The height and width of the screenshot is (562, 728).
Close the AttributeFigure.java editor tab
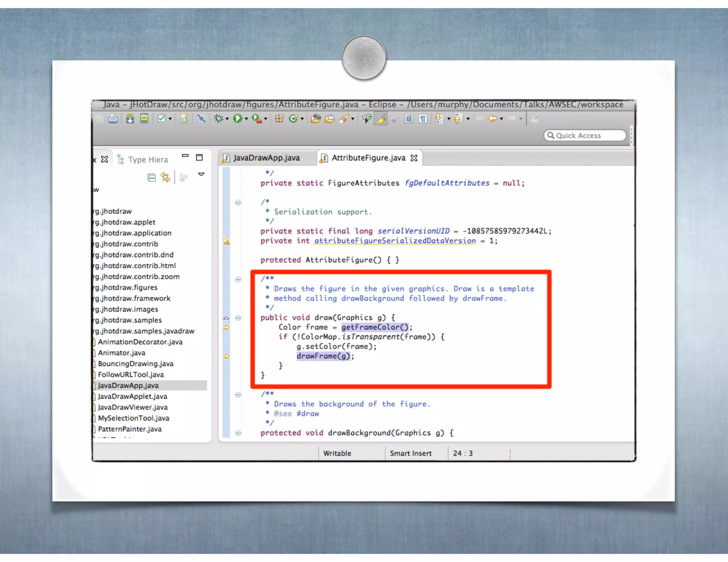pos(414,158)
